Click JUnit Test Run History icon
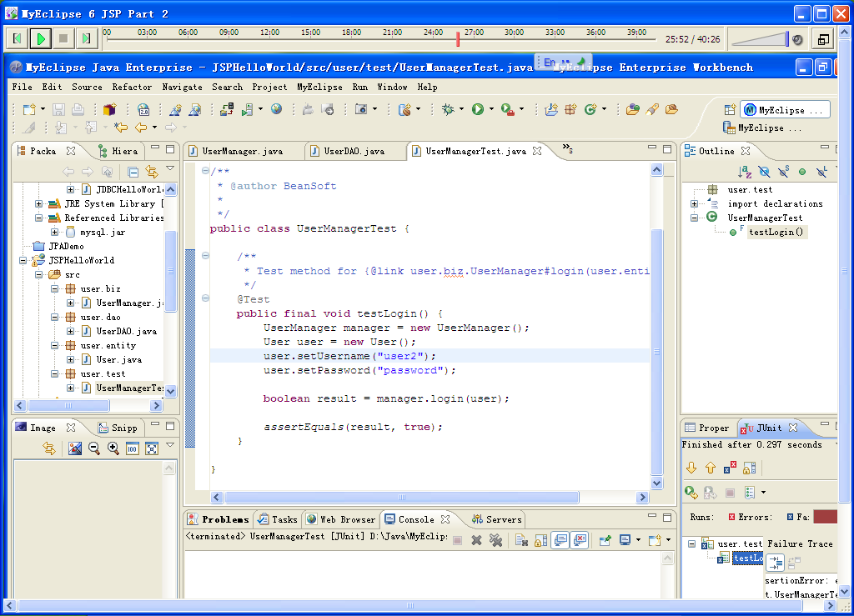Viewport: 854px width, 616px height. [x=750, y=493]
